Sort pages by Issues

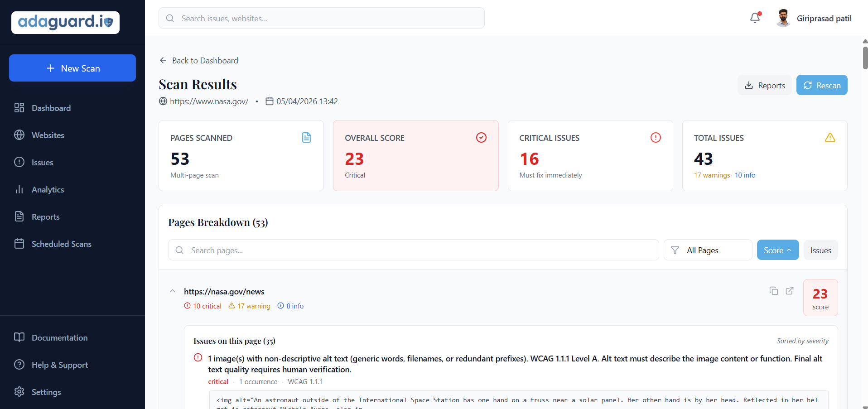(820, 250)
